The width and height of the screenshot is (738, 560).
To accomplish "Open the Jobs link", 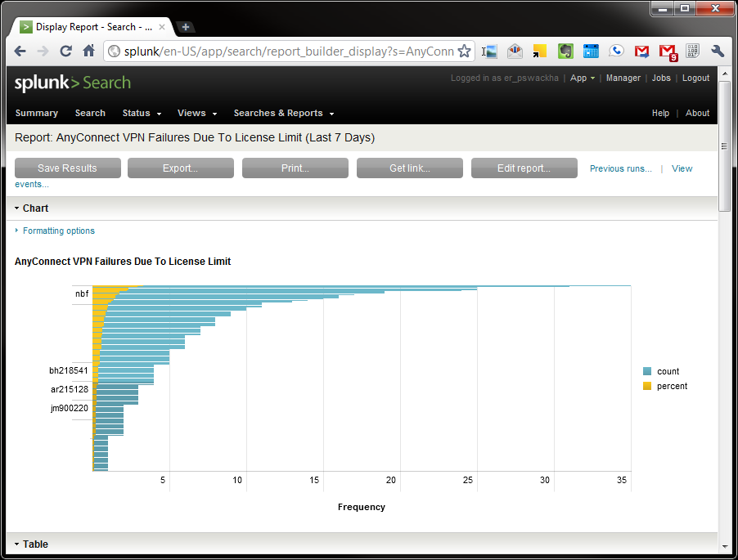I will point(661,78).
